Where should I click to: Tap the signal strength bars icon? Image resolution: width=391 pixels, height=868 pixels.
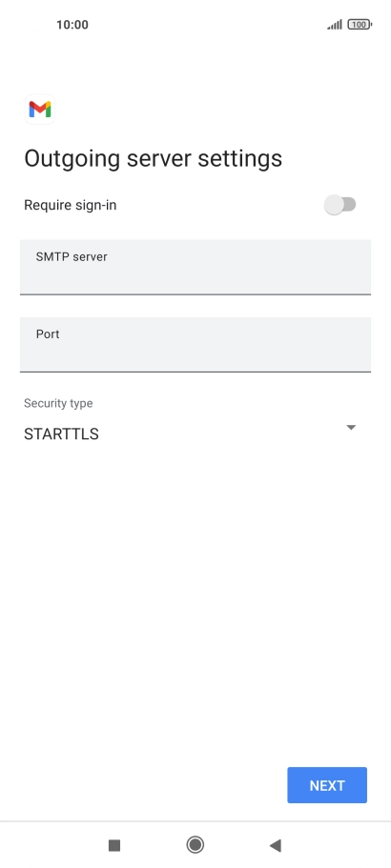click(x=335, y=25)
